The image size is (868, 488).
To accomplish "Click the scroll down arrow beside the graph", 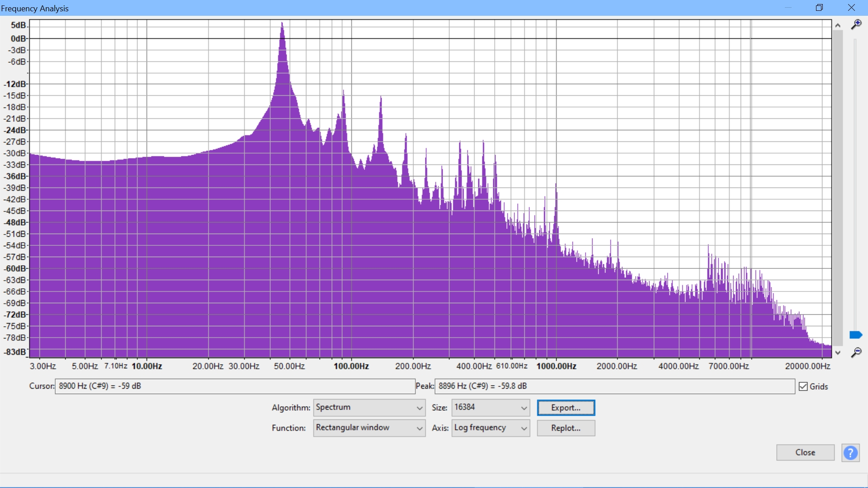I will (x=838, y=352).
